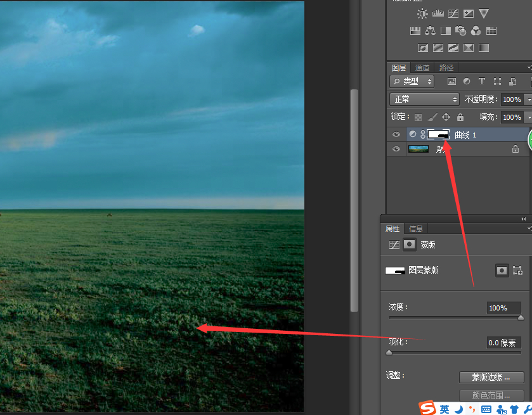The image size is (532, 415).
Task: Switch to the 路径 tab
Action: click(x=446, y=68)
